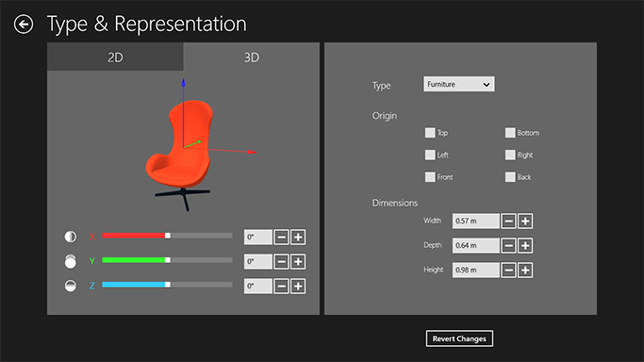Click the Y axis rotation icon

[x=70, y=261]
